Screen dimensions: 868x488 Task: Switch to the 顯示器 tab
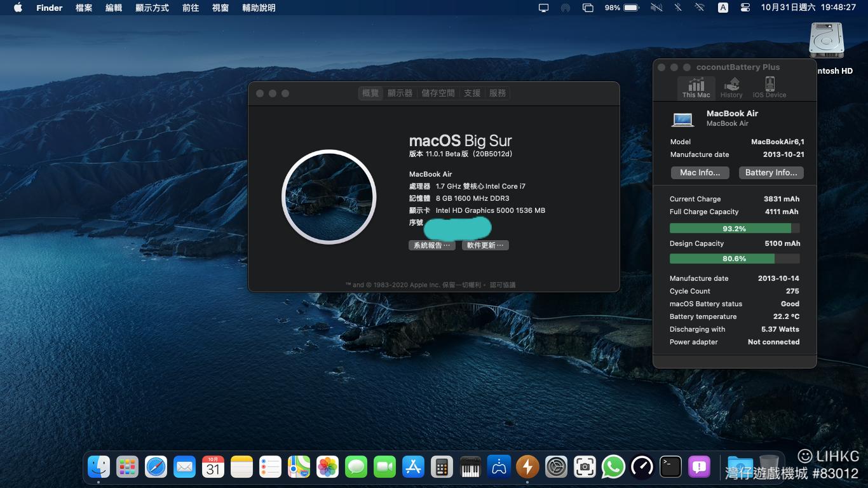coord(400,93)
